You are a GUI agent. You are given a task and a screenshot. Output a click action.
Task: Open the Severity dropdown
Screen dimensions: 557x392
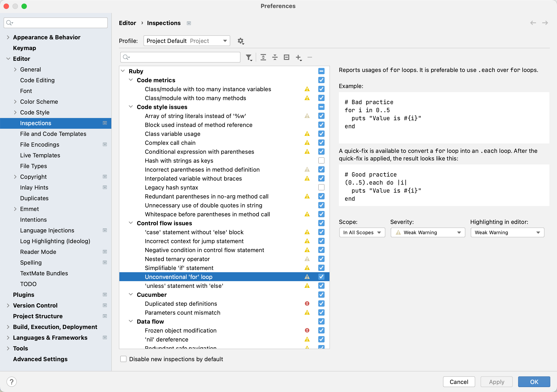click(428, 232)
